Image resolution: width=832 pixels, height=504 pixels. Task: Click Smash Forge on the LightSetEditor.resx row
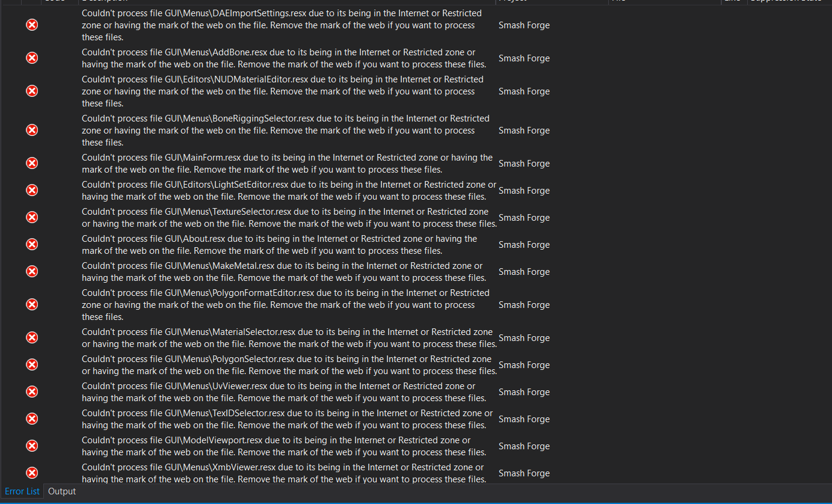(x=523, y=190)
